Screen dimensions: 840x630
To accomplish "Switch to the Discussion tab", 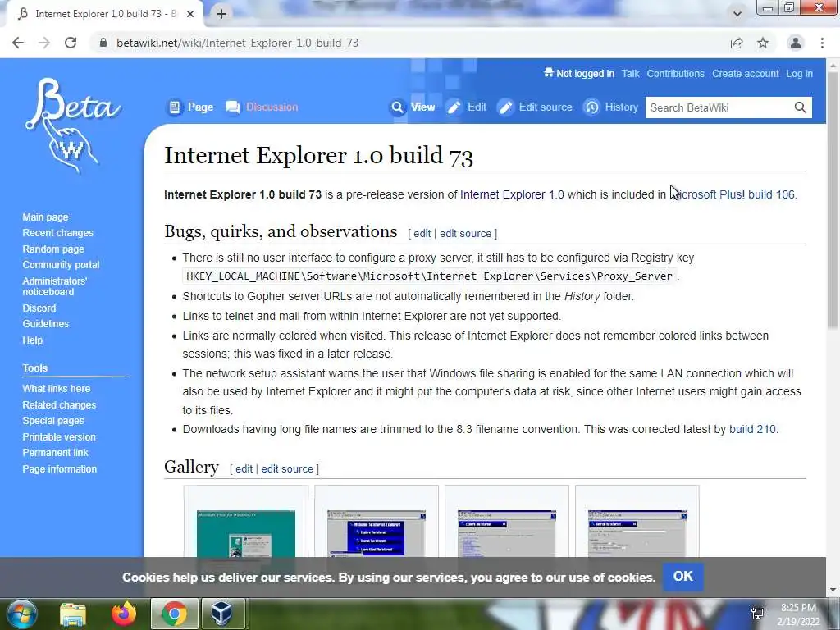I will (262, 107).
